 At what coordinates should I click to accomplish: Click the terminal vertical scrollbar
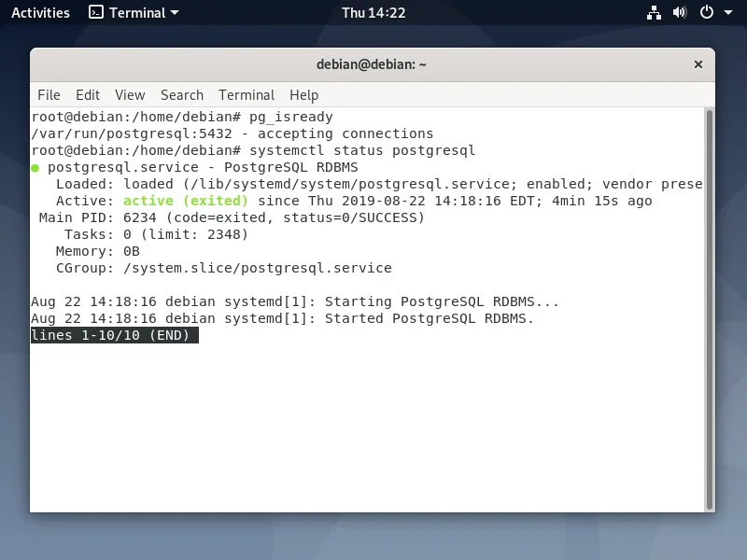tap(710, 310)
